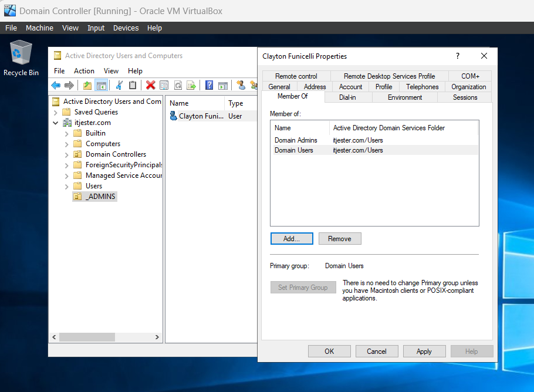Click the Clayton Funicelli user icon
Viewport: 534px width, 392px height.
pyautogui.click(x=173, y=116)
